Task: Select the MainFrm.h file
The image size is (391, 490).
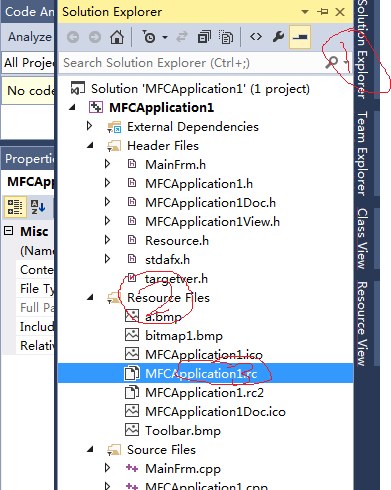Action: tap(175, 165)
